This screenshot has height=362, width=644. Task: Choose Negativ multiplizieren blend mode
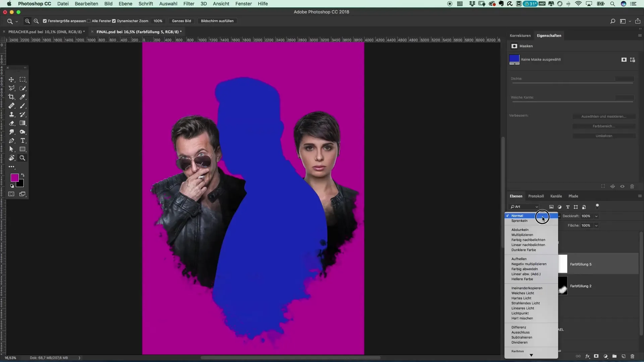(x=529, y=264)
